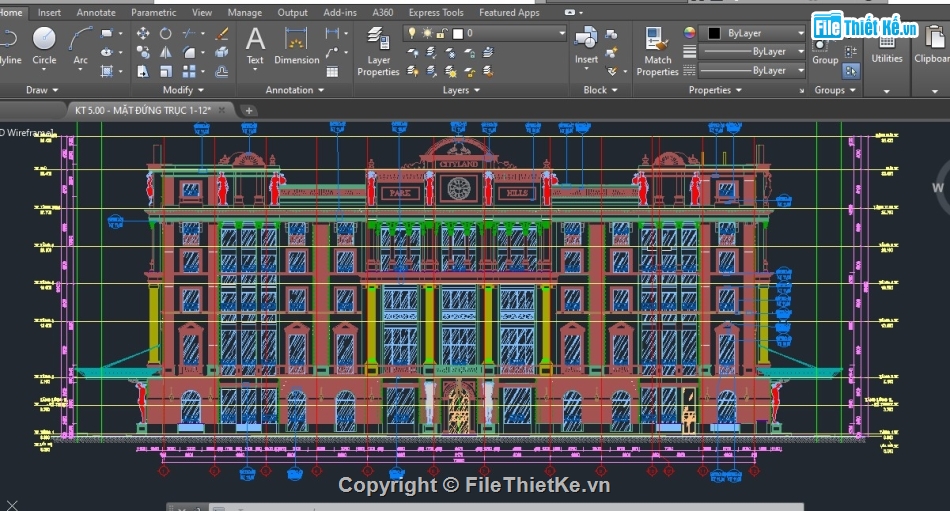Open Layer Properties manager
This screenshot has height=511, width=950.
(378, 52)
